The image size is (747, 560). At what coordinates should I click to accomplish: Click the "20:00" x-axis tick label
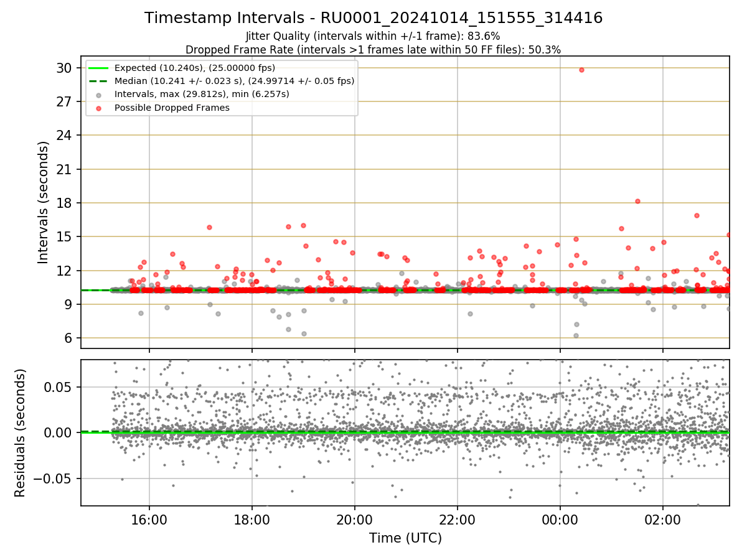point(354,519)
